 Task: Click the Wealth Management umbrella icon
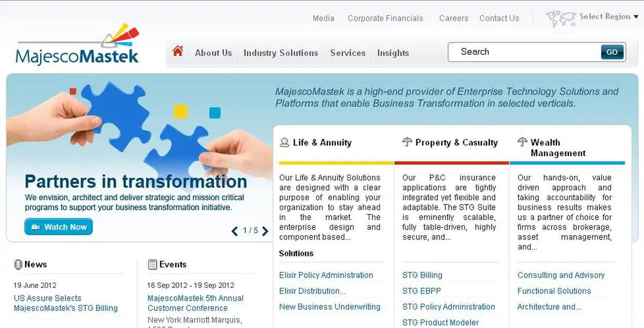pyautogui.click(x=523, y=142)
